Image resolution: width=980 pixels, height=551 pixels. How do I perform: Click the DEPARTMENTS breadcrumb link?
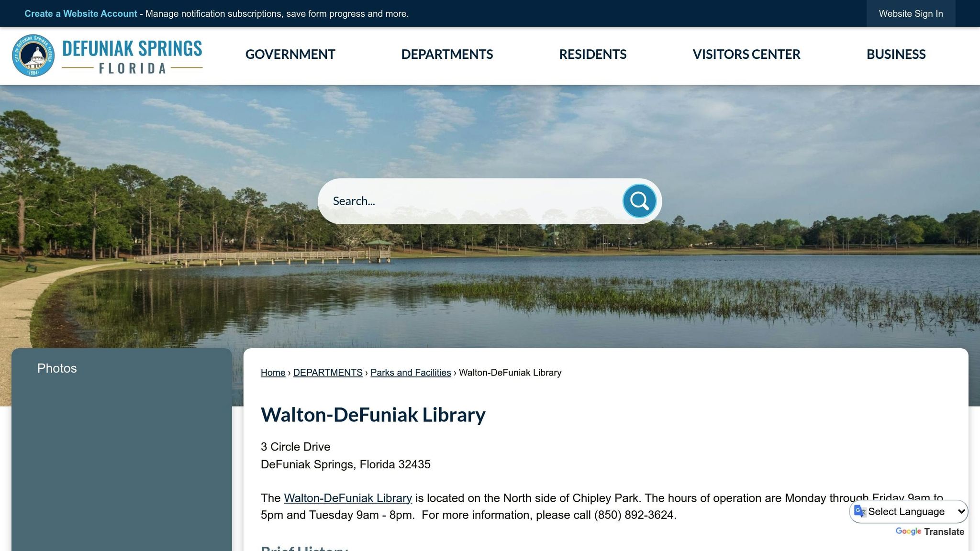[328, 373]
